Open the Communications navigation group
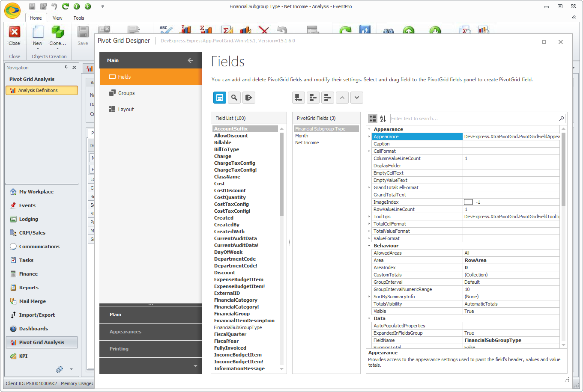The width and height of the screenshot is (583, 392). coord(39,246)
